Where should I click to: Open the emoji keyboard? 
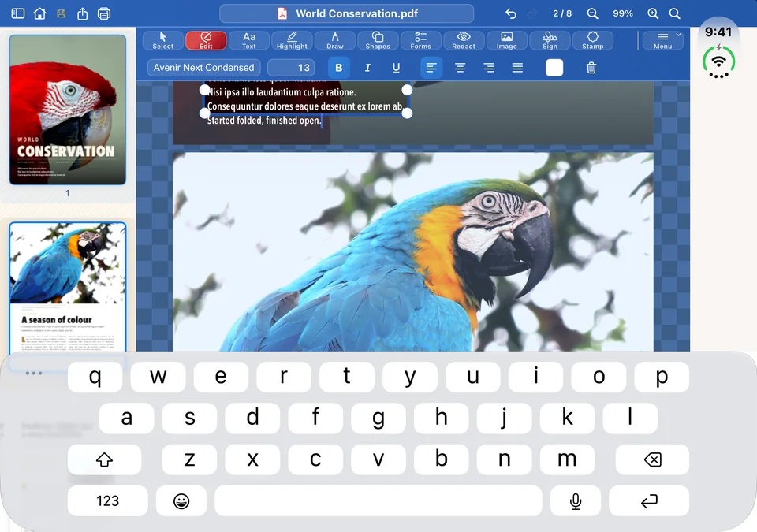pyautogui.click(x=181, y=500)
